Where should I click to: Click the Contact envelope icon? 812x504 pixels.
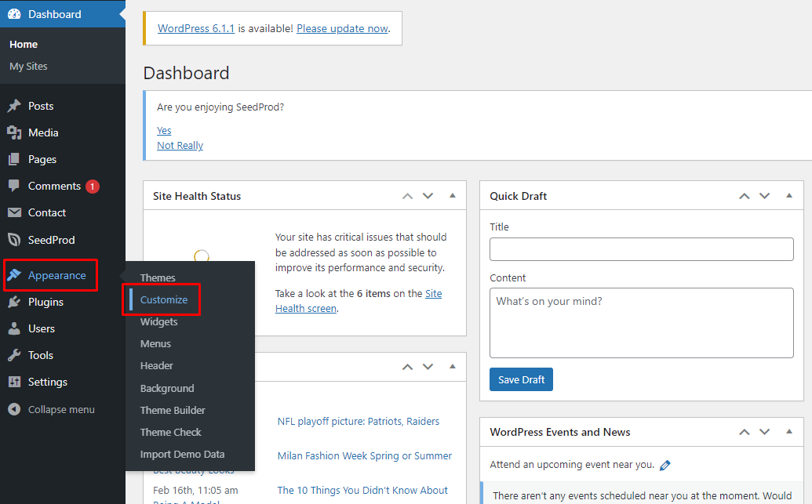(14, 212)
